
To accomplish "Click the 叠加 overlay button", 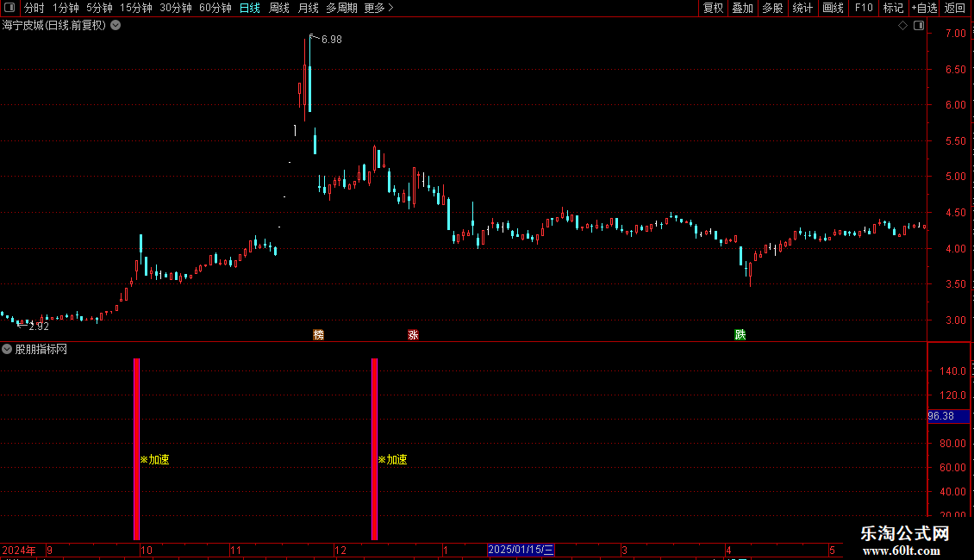I will tap(742, 8).
